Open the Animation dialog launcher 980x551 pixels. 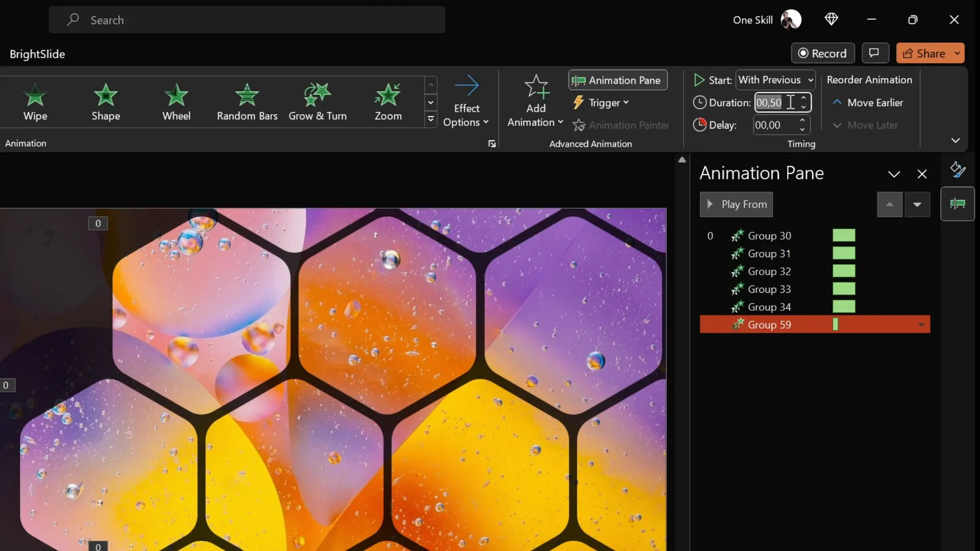[492, 144]
